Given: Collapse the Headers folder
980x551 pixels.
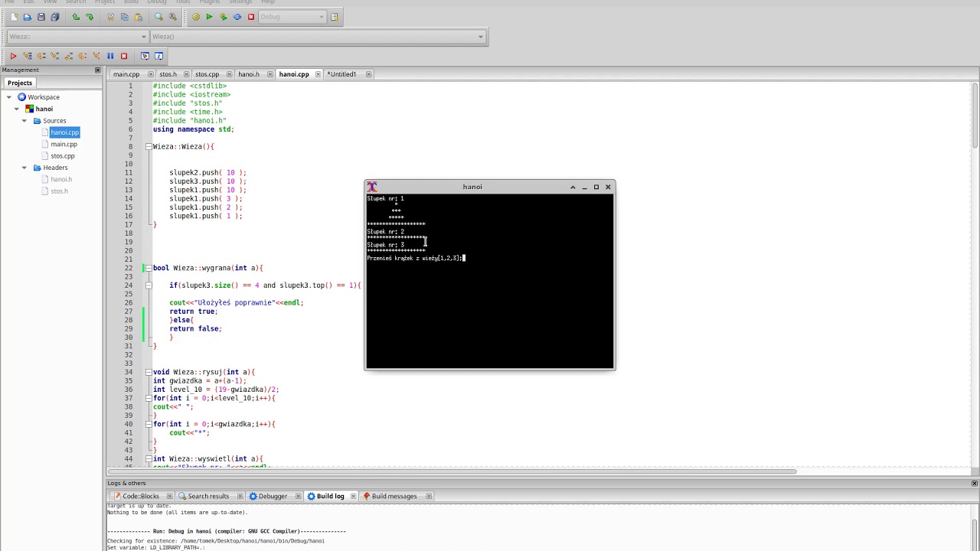Looking at the screenshot, I should pyautogui.click(x=24, y=168).
